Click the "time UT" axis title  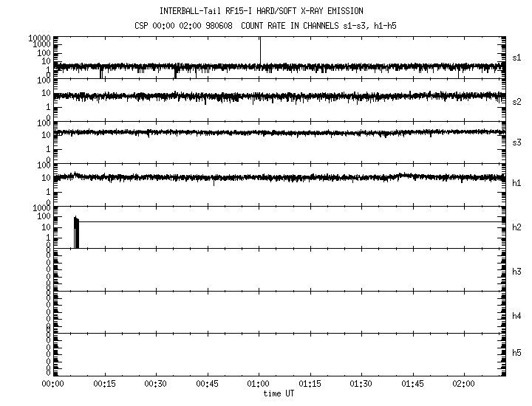pyautogui.click(x=279, y=394)
